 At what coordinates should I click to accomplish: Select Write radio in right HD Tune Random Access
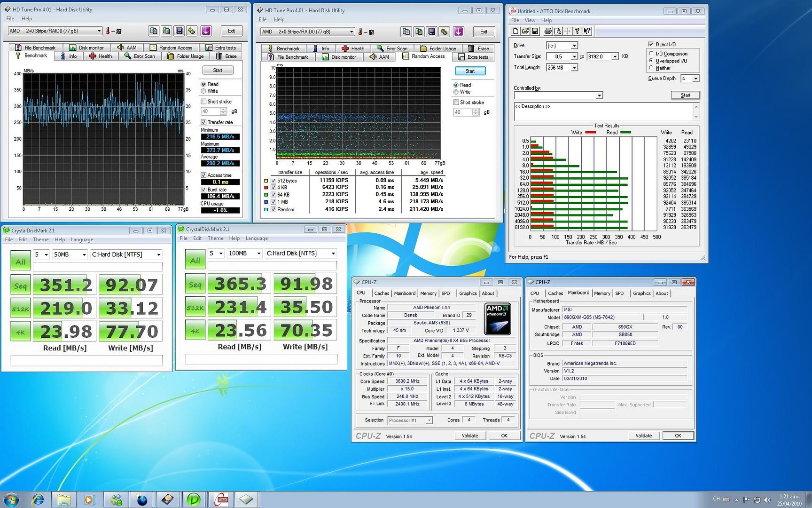456,92
